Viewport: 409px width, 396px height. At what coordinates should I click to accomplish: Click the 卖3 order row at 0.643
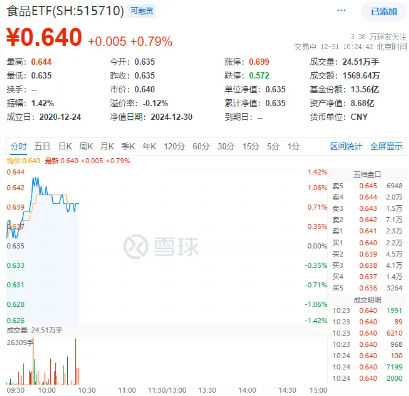(x=367, y=208)
